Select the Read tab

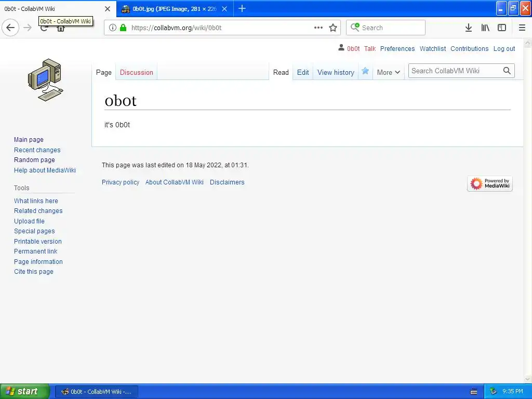click(281, 72)
